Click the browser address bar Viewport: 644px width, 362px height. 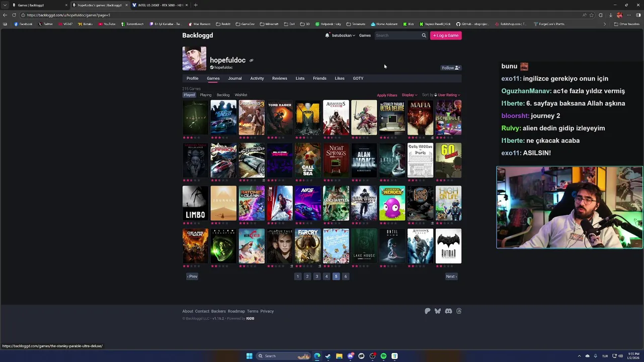click(x=302, y=15)
